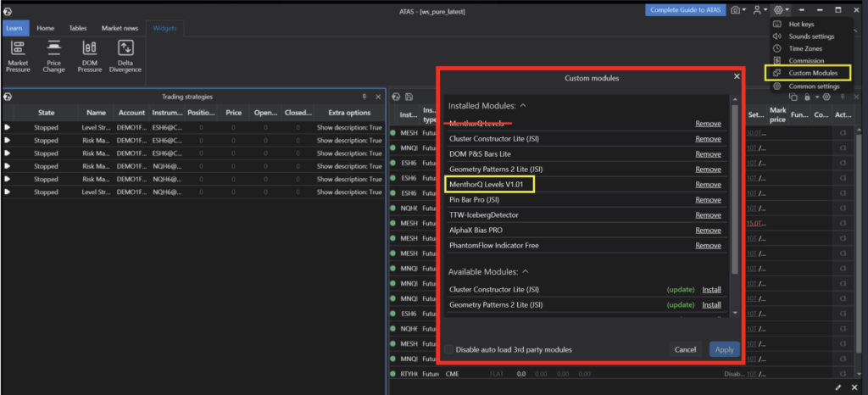Click the modules list scroll-up arrow
The height and width of the screenshot is (395, 868).
coord(735,99)
